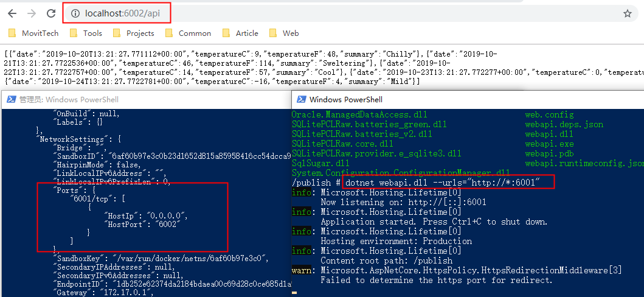The image size is (644, 297).
Task: Bookmark this page with the star icon
Action: pos(627,13)
